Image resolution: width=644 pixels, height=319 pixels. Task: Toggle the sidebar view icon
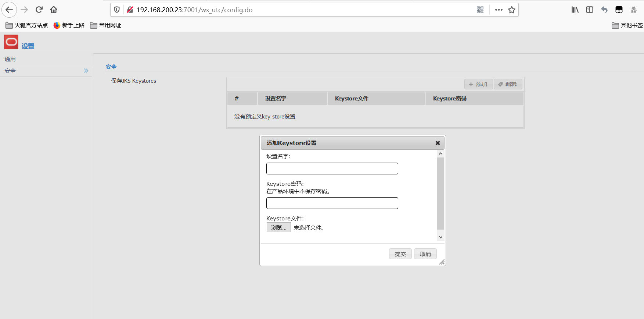[590, 10]
